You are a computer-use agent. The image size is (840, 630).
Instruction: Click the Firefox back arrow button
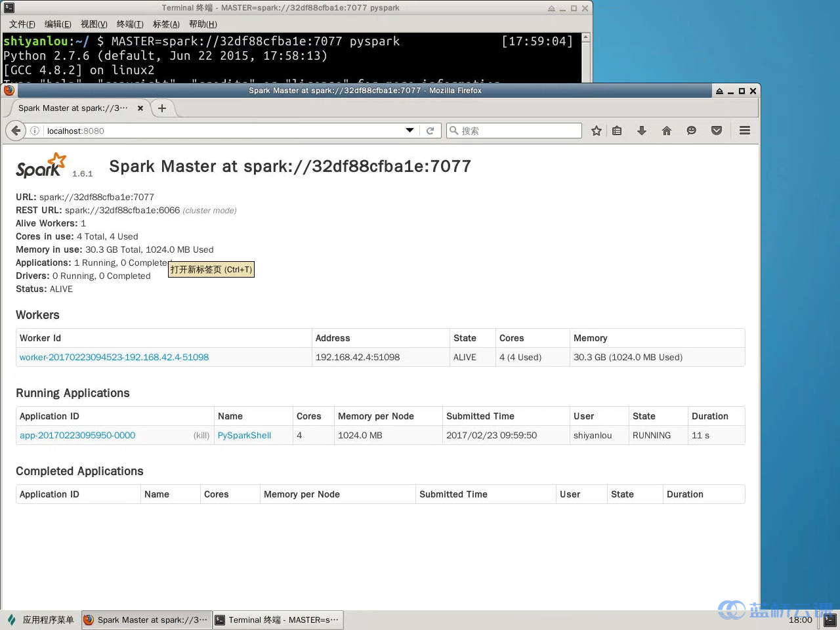tap(16, 131)
